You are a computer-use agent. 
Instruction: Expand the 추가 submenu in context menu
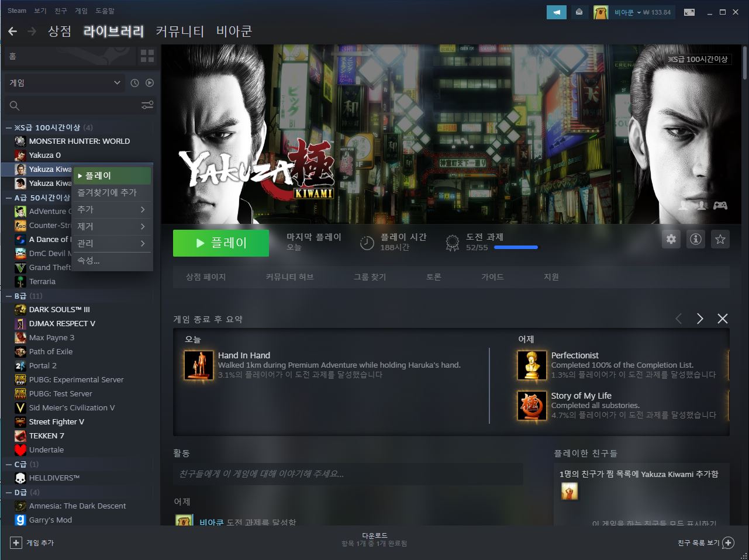112,209
